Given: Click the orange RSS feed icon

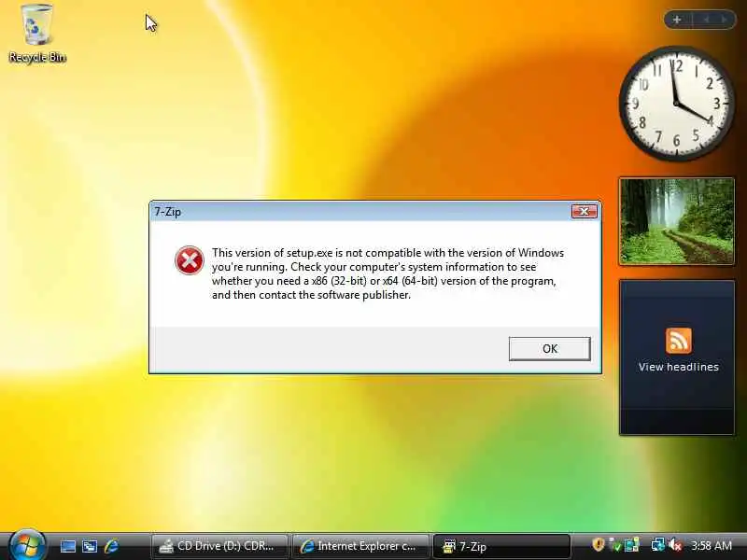Looking at the screenshot, I should tap(679, 341).
